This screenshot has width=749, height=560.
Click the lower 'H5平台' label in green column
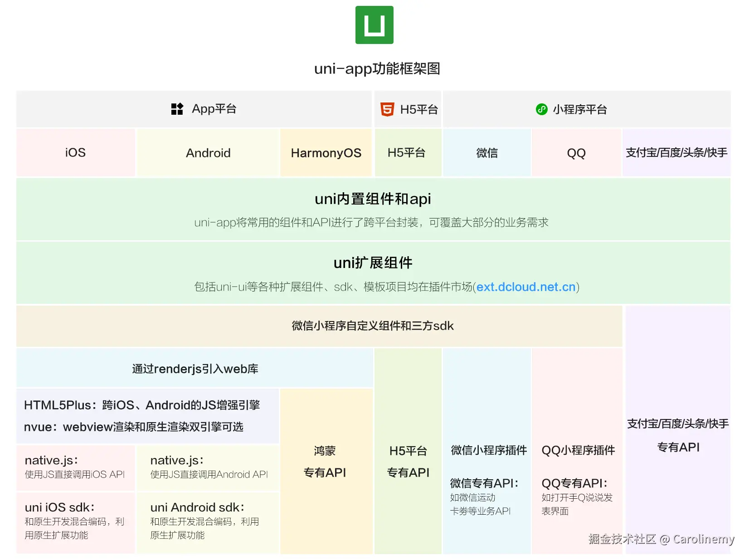(x=408, y=451)
